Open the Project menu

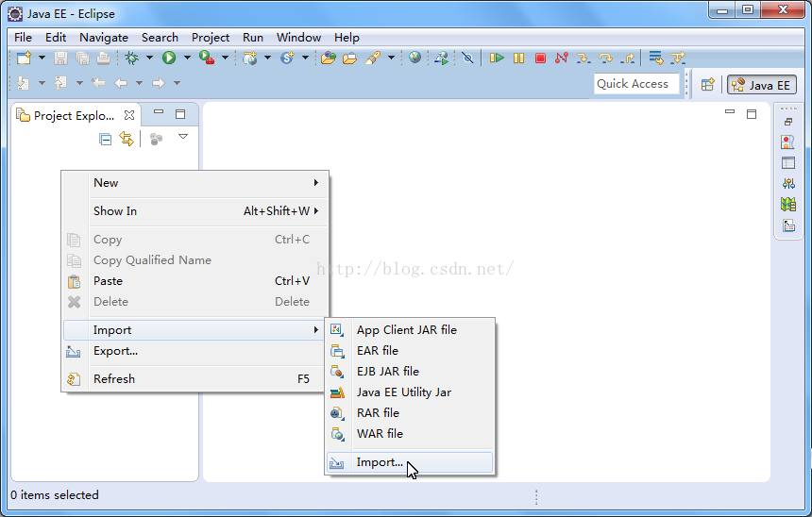click(211, 37)
